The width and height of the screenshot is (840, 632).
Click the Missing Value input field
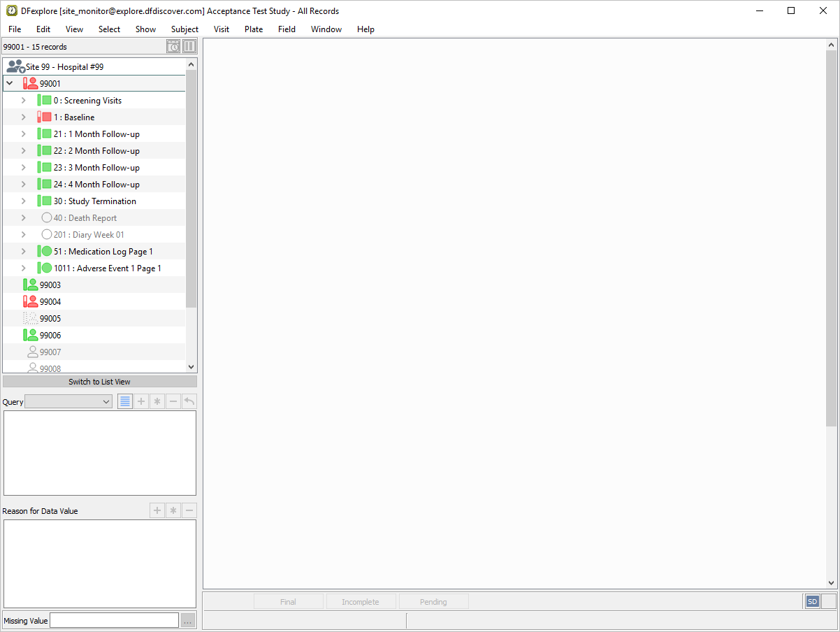[114, 620]
